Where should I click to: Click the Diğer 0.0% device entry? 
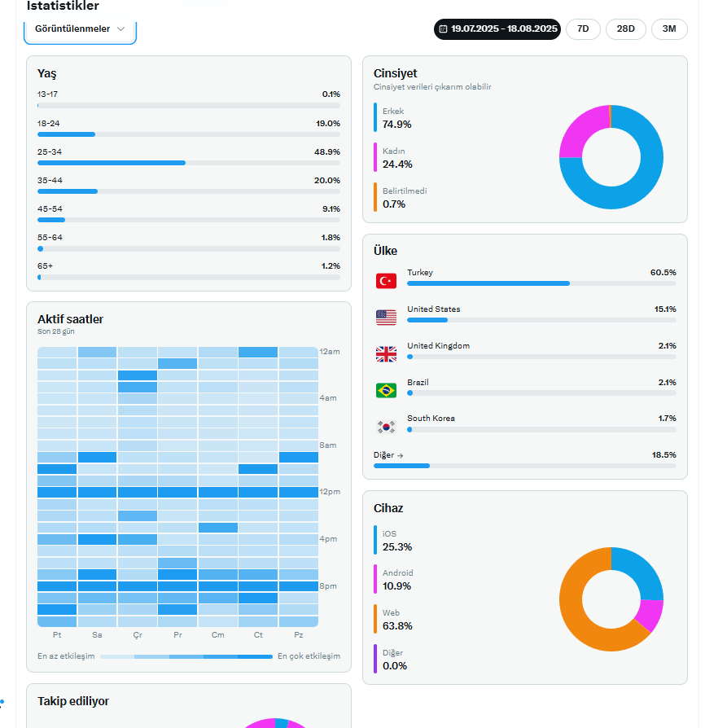click(390, 660)
